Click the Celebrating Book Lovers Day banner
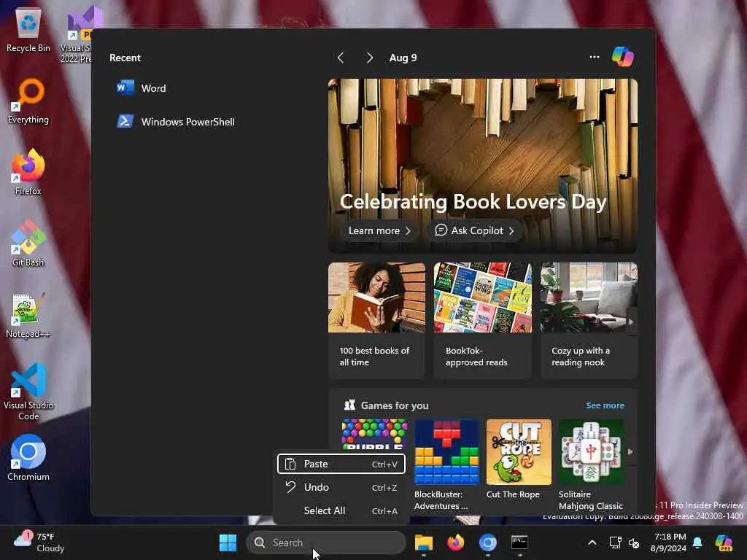 (483, 166)
